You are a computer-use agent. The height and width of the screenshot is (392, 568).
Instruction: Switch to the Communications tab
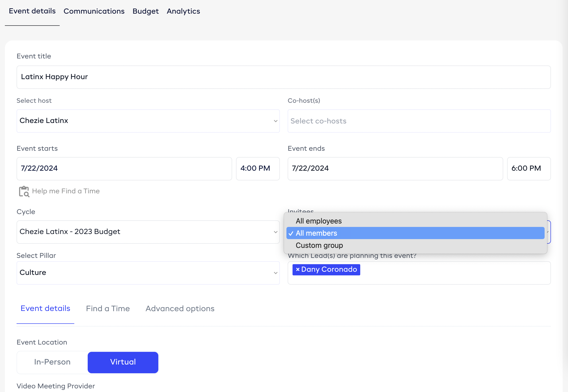tap(94, 11)
